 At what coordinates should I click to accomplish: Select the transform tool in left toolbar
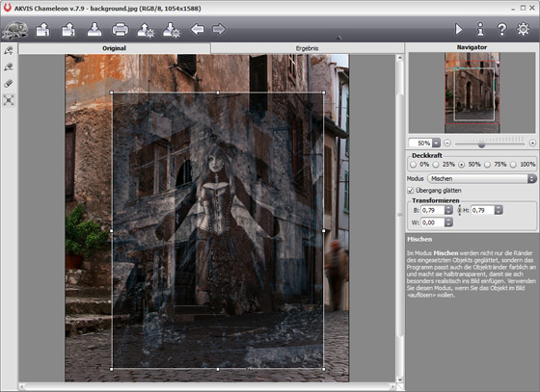(9, 100)
